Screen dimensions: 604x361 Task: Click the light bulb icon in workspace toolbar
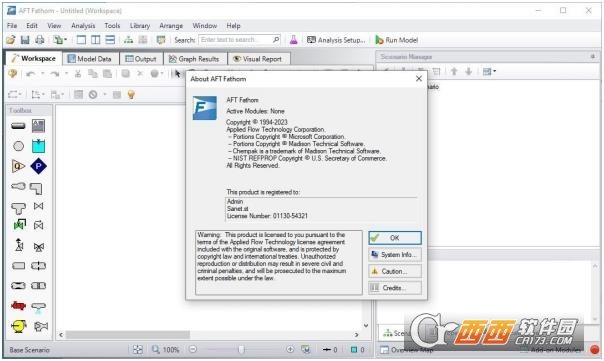pos(131,94)
